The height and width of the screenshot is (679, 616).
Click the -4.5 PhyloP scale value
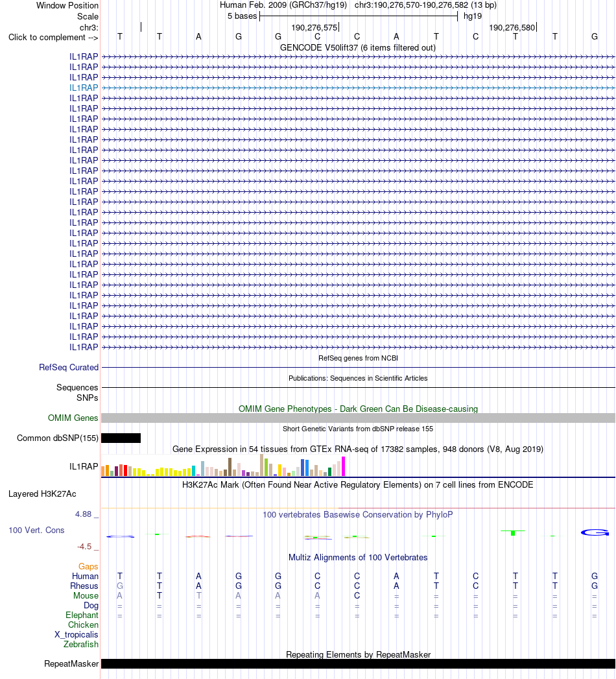[x=84, y=547]
